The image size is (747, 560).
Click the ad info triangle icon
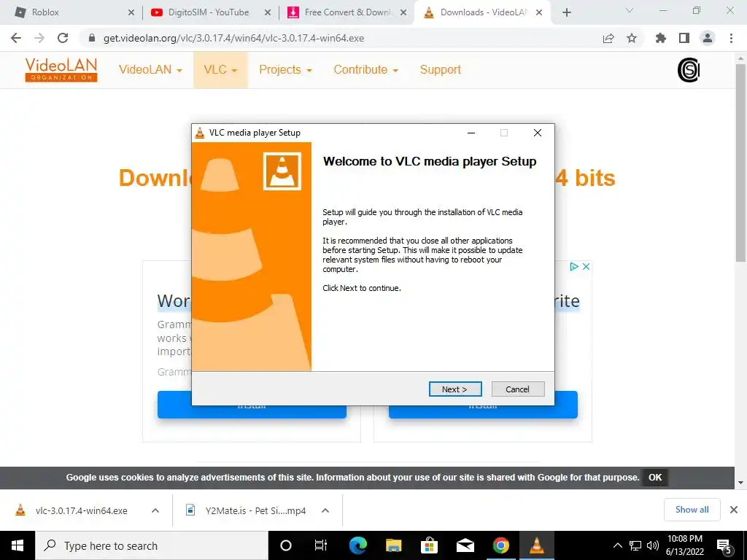point(574,267)
